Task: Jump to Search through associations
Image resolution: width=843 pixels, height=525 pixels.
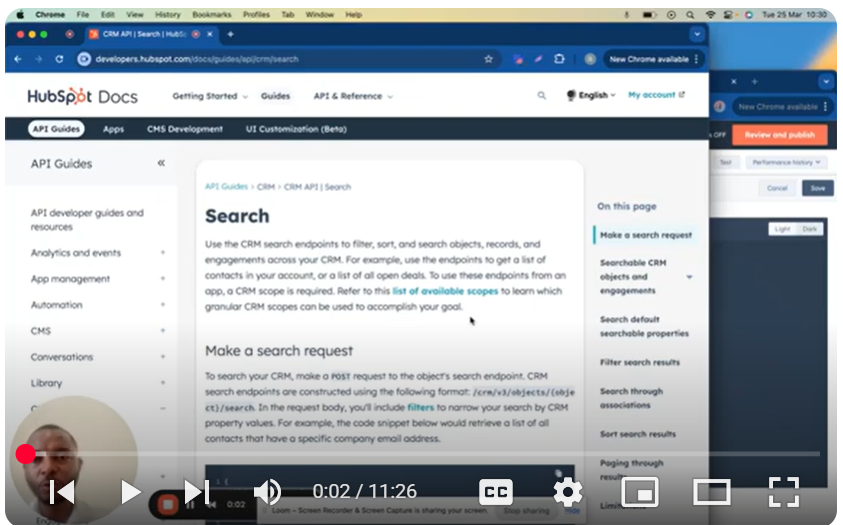Action: coord(631,398)
